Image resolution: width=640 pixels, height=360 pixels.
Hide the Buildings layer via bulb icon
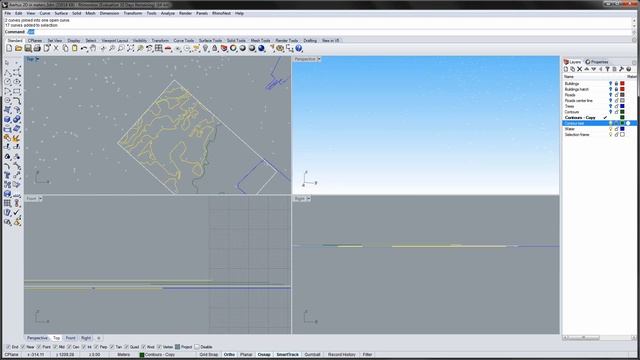click(x=611, y=83)
